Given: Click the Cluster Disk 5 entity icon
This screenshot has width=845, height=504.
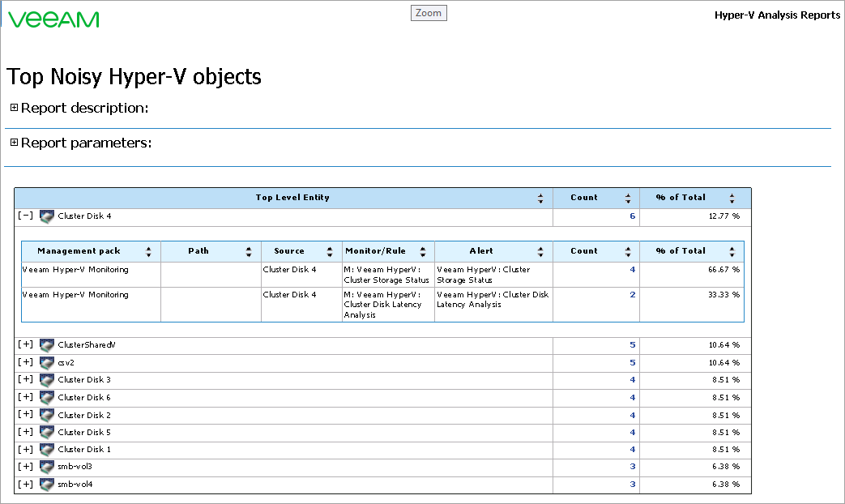Looking at the screenshot, I should (47, 433).
